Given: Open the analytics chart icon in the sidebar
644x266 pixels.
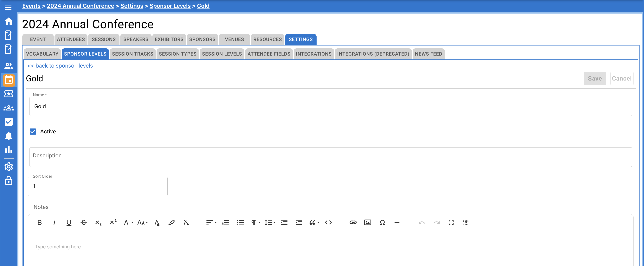Looking at the screenshot, I should 9,150.
